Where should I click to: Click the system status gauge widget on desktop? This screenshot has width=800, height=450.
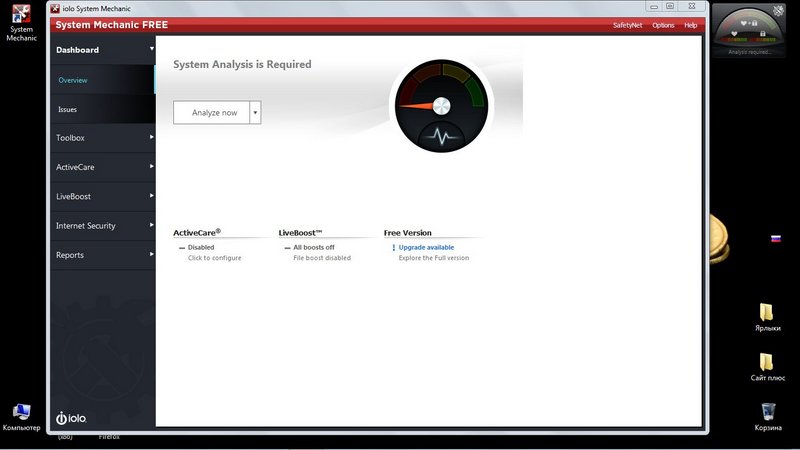(x=748, y=30)
